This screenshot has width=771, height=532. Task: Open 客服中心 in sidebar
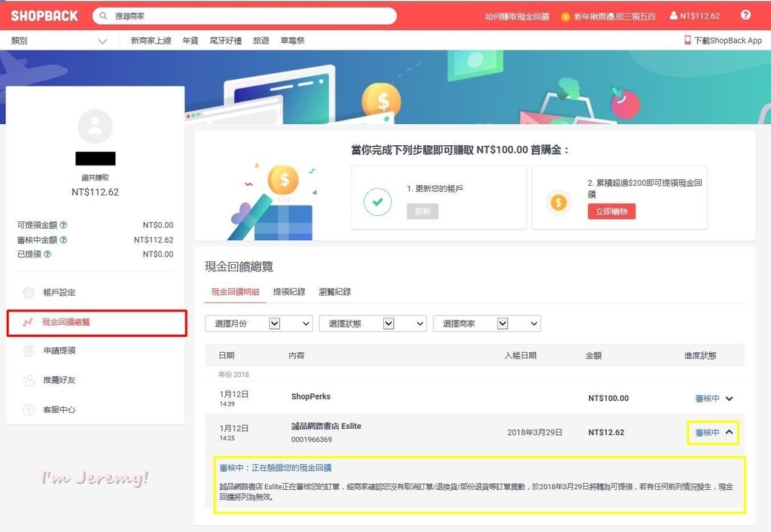coord(59,409)
